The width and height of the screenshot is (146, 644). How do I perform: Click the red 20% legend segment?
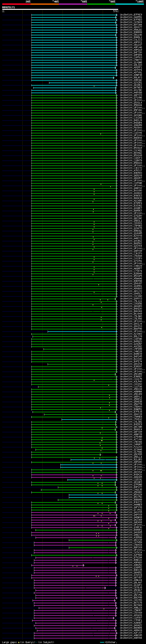click(x=16, y=4)
